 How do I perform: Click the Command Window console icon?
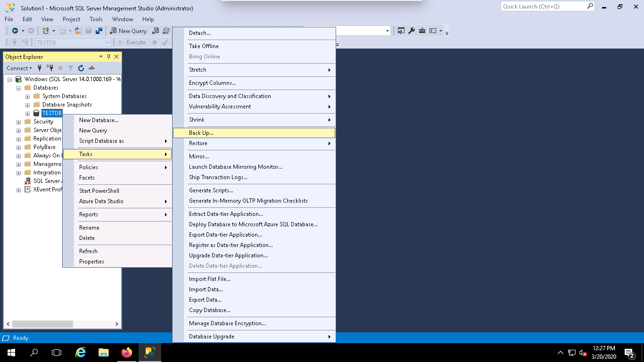432,31
